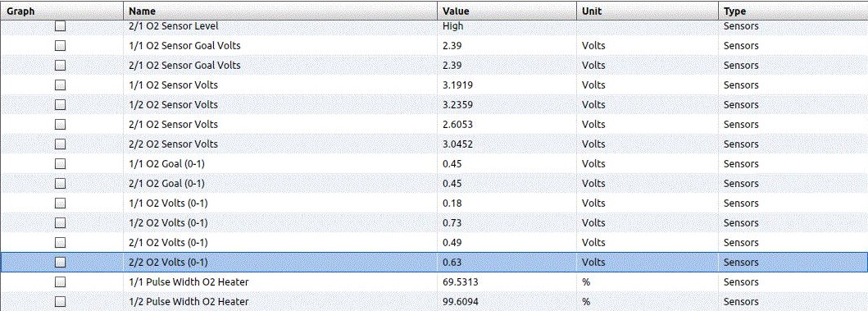Check graph box for 1/2 Pulse Width O2 Heater
The height and width of the screenshot is (311, 868).
pos(61,302)
